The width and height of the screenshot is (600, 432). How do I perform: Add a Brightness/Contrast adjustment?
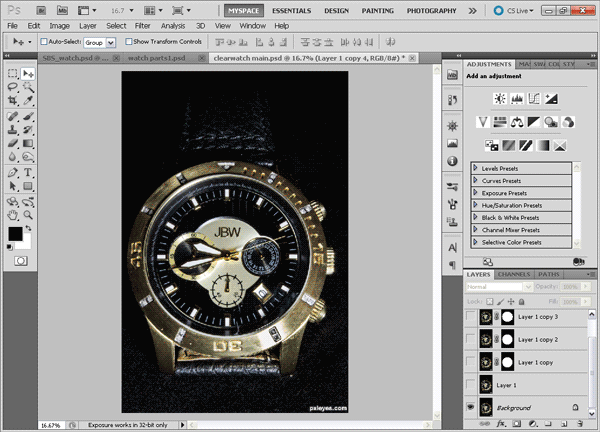point(500,99)
